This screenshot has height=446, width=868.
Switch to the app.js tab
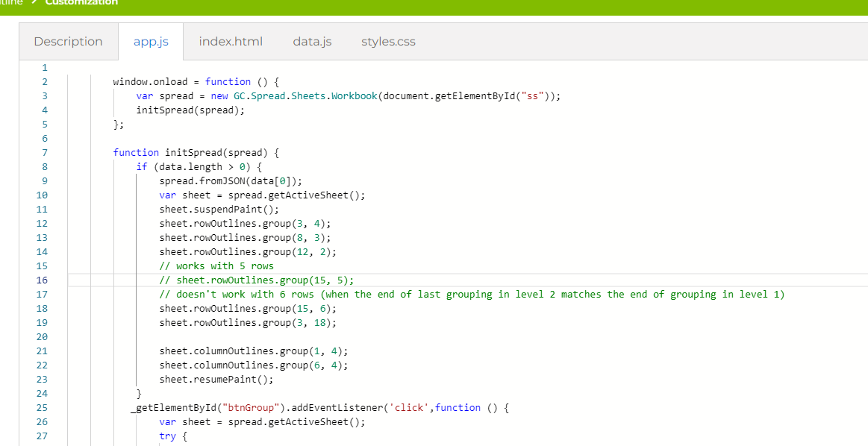[x=151, y=42]
